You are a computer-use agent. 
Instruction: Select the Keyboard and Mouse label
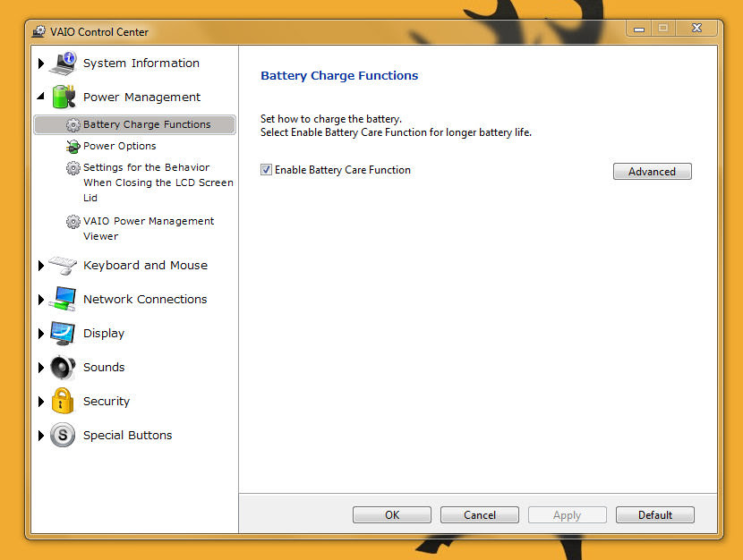pyautogui.click(x=146, y=265)
